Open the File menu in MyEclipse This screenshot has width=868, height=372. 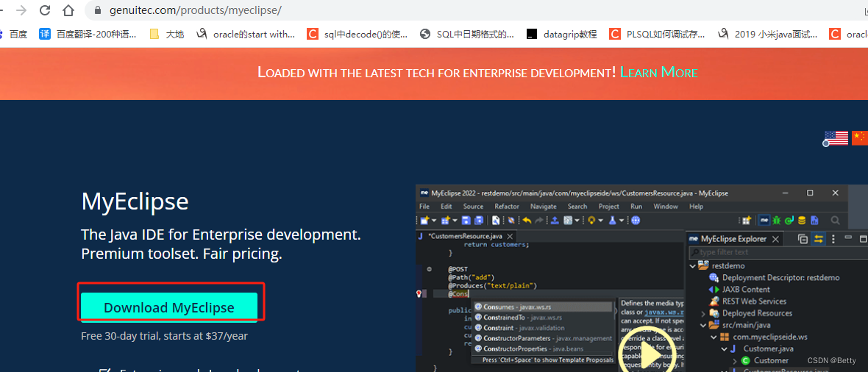tap(424, 207)
